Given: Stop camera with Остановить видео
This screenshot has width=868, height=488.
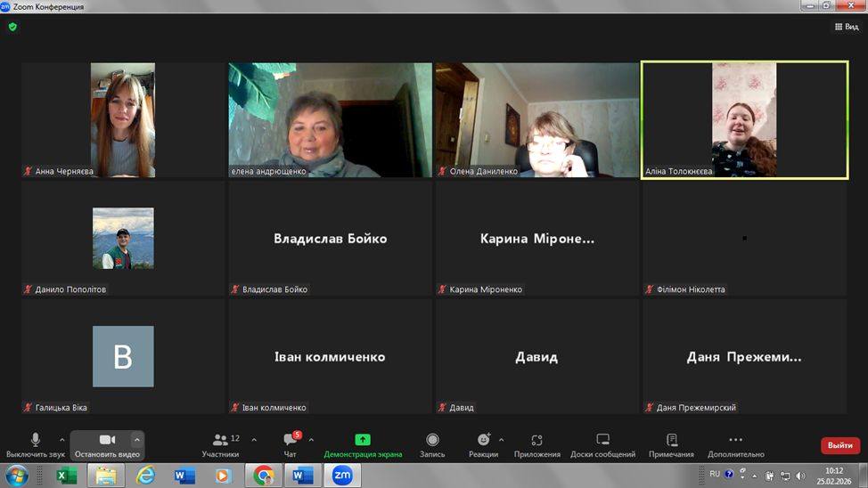Looking at the screenshot, I should tap(107, 443).
